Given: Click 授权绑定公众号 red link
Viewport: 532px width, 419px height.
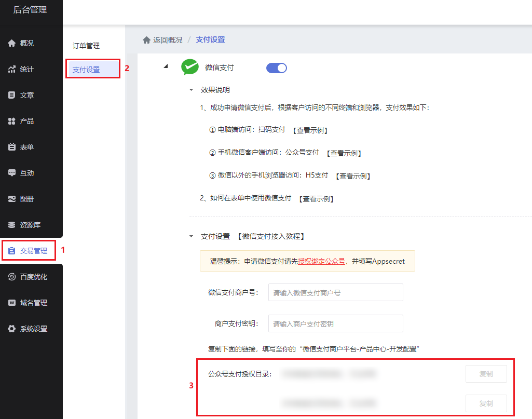Looking at the screenshot, I should (322, 261).
